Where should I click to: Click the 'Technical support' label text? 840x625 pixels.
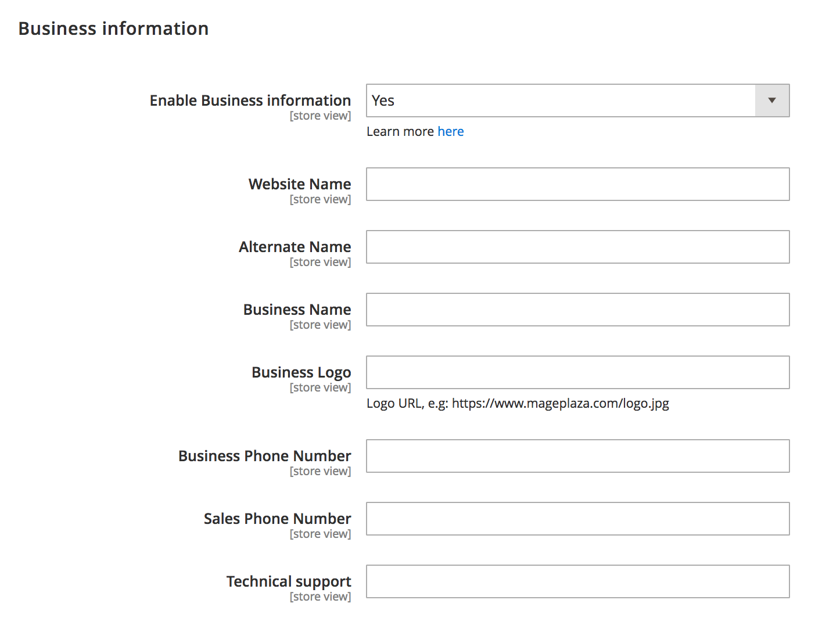pos(289,581)
